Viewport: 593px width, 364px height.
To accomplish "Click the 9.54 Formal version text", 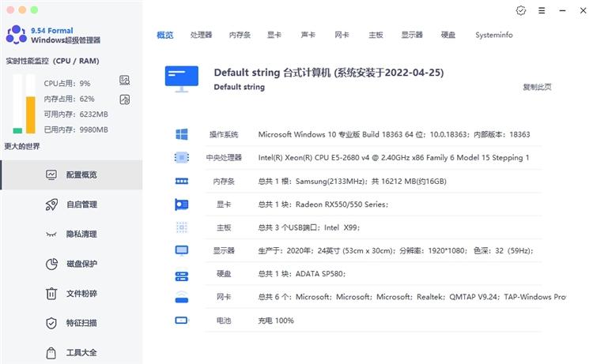I will [x=52, y=31].
